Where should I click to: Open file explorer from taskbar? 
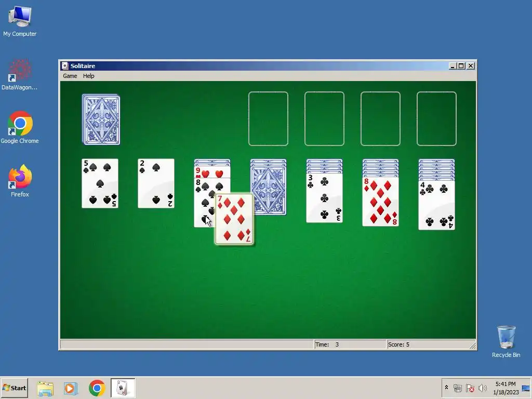click(45, 388)
